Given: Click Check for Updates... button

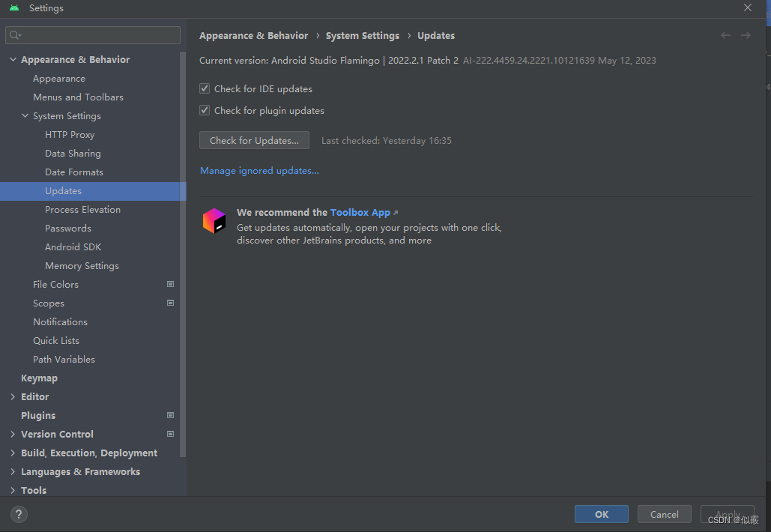Looking at the screenshot, I should tap(254, 140).
